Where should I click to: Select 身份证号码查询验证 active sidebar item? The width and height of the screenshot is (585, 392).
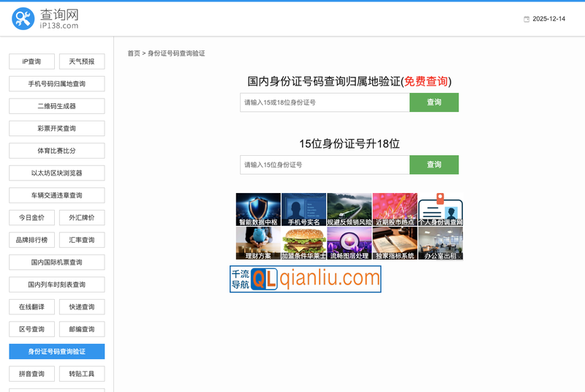(x=57, y=352)
